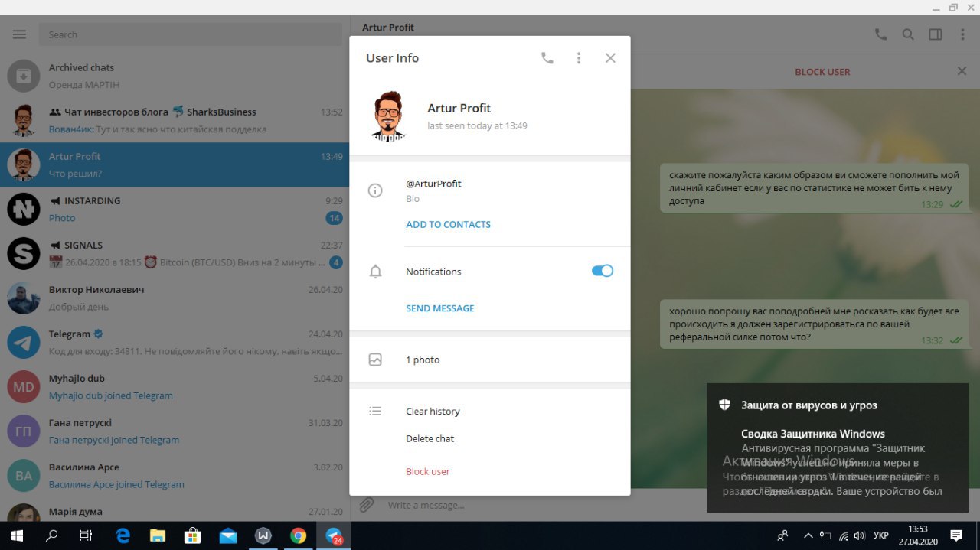Click the Windows Defender notification
980x550 pixels.
coord(838,447)
